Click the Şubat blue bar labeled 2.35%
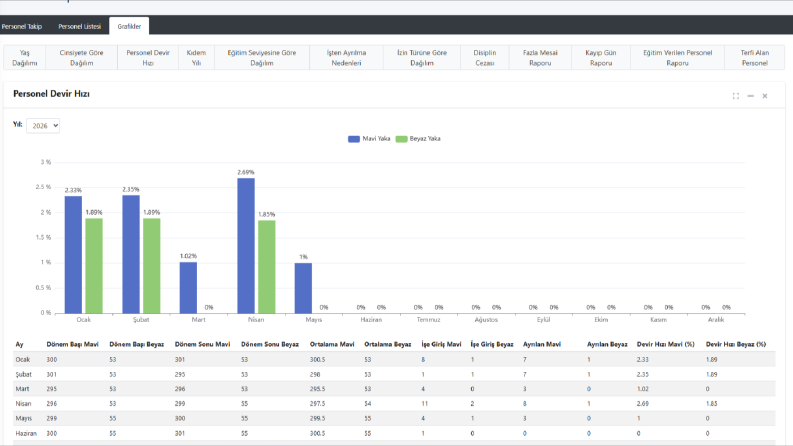This screenshot has width=793, height=446. tap(131, 254)
